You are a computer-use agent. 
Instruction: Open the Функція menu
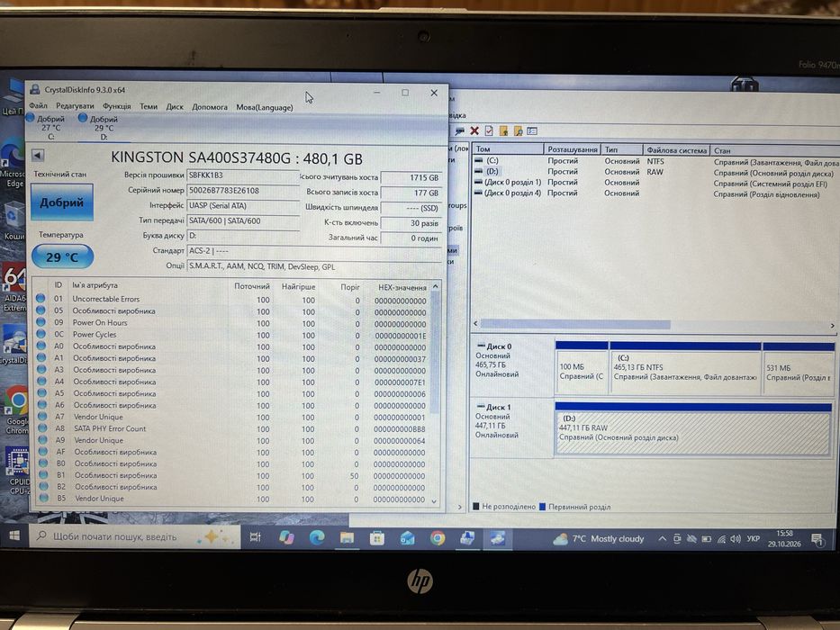click(x=116, y=106)
